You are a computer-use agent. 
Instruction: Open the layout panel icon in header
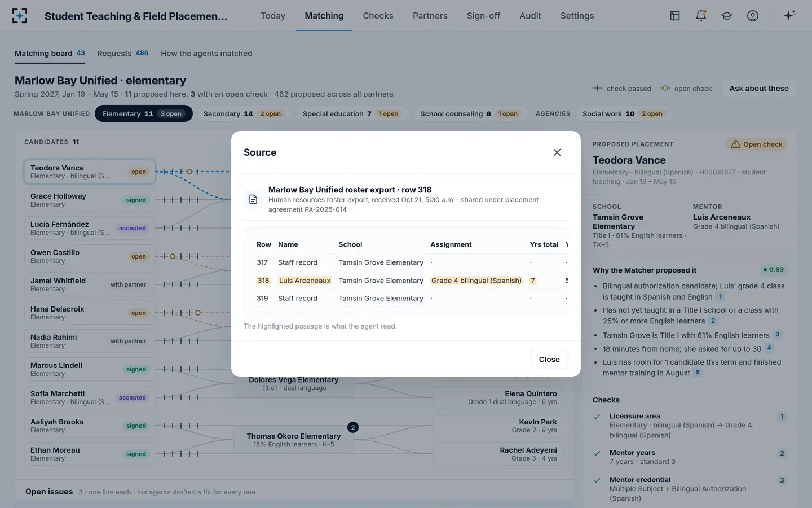point(675,16)
